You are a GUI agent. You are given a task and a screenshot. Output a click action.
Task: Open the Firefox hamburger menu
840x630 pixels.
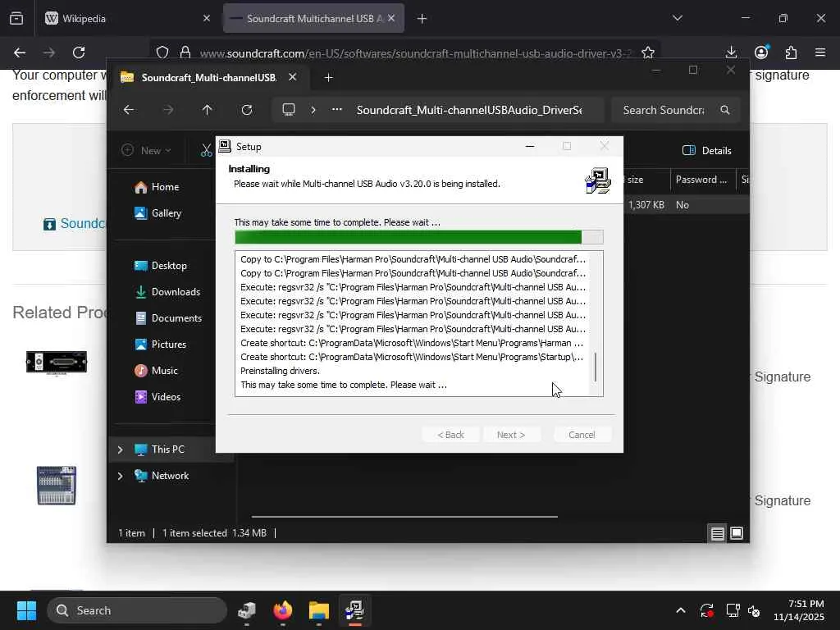click(820, 52)
